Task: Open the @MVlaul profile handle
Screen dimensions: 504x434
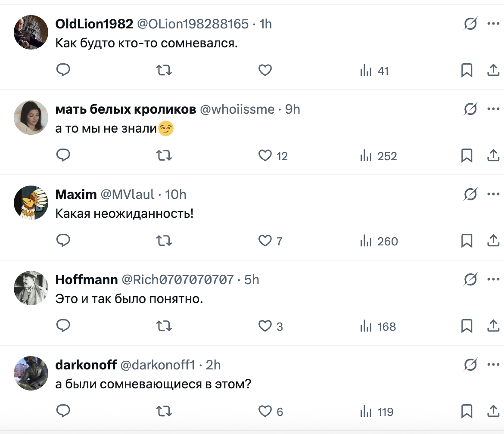Action: (x=127, y=195)
